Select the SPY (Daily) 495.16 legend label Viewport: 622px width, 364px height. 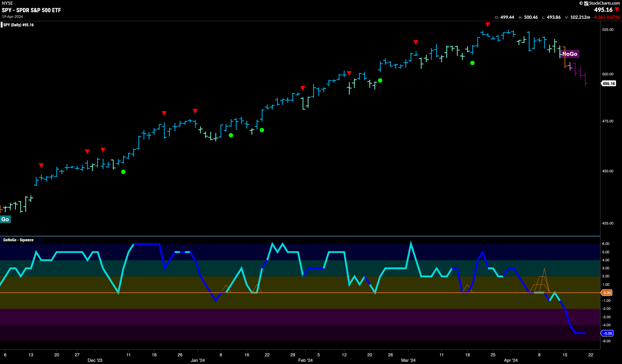pos(18,25)
